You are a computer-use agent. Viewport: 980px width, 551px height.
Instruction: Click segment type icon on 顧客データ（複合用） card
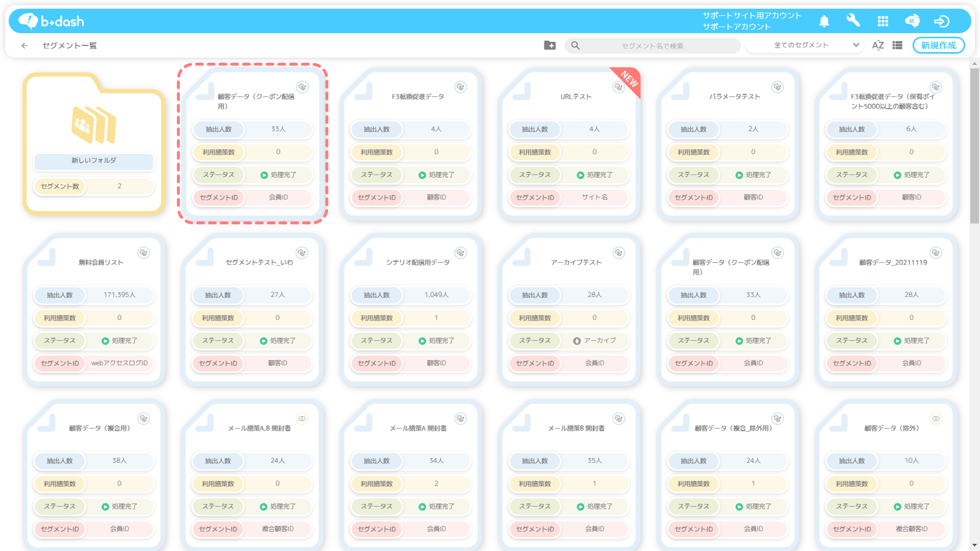coord(144,419)
